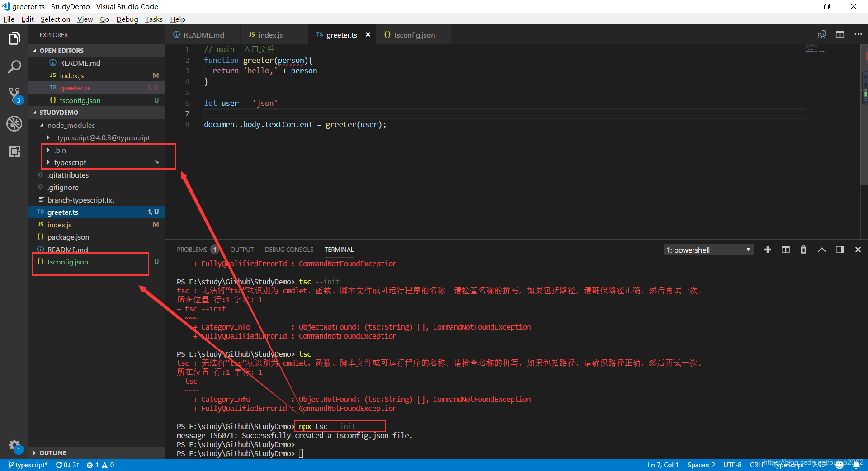Image resolution: width=868 pixels, height=471 pixels.
Task: Select the TERMINAL panel tab
Action: pyautogui.click(x=339, y=250)
